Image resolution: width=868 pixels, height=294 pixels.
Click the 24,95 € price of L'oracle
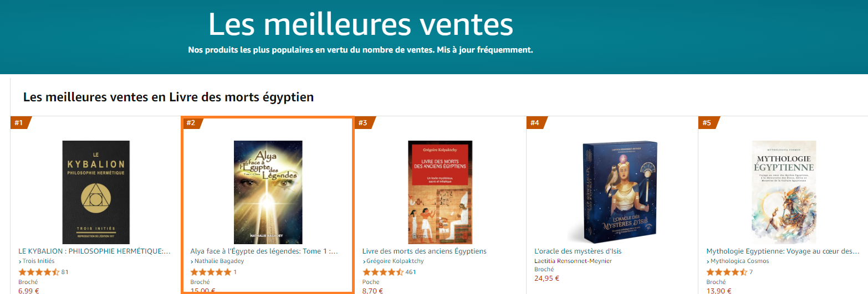pos(547,278)
